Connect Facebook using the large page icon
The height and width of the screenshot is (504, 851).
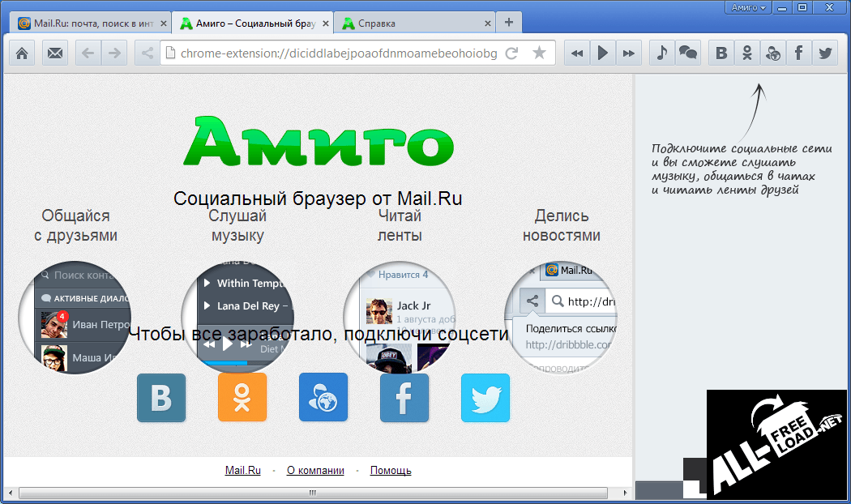click(404, 398)
